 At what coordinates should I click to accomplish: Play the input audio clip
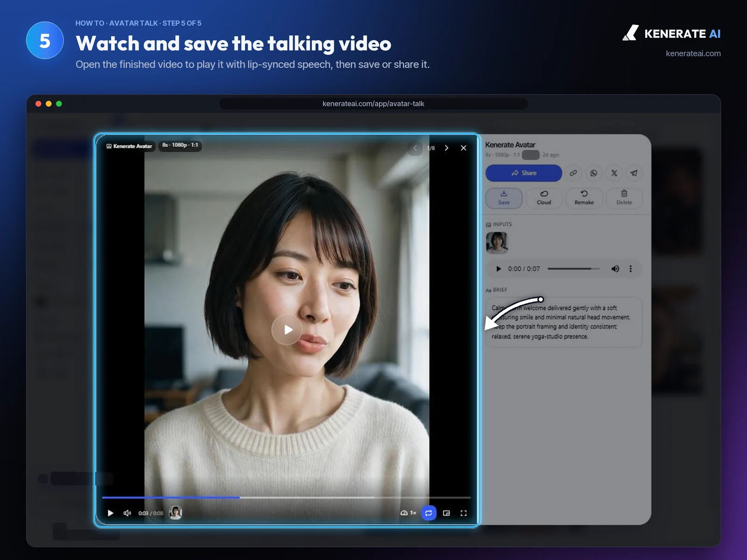click(x=499, y=269)
